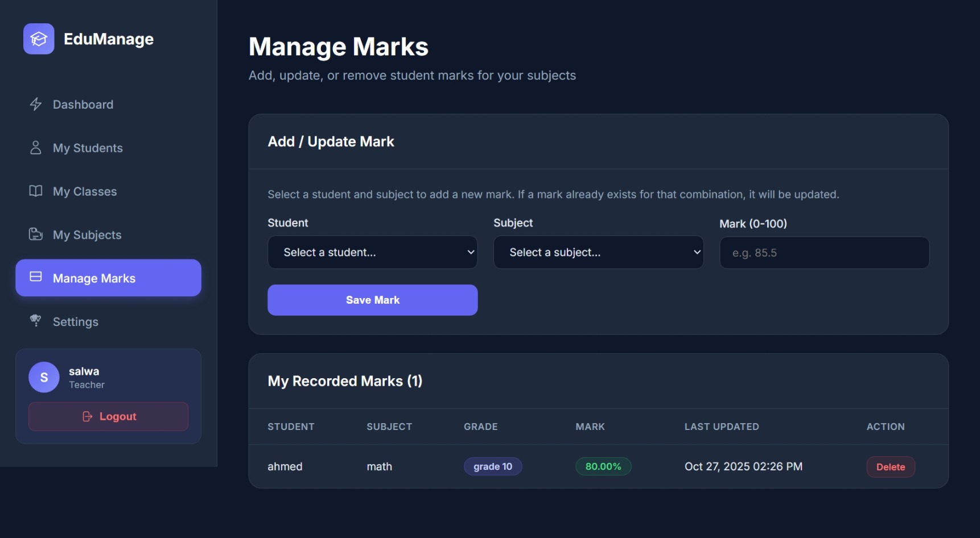Click the My Students person icon

[36, 148]
